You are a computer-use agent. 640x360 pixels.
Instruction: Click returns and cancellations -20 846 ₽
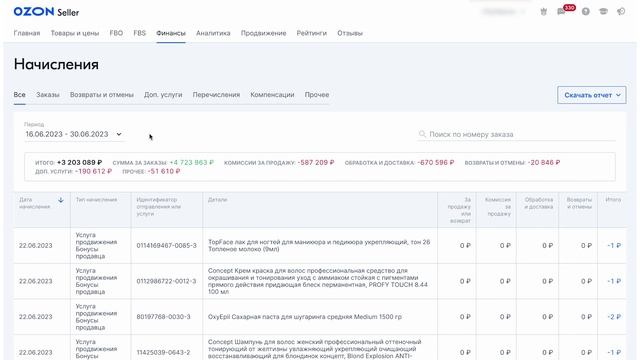click(x=544, y=162)
